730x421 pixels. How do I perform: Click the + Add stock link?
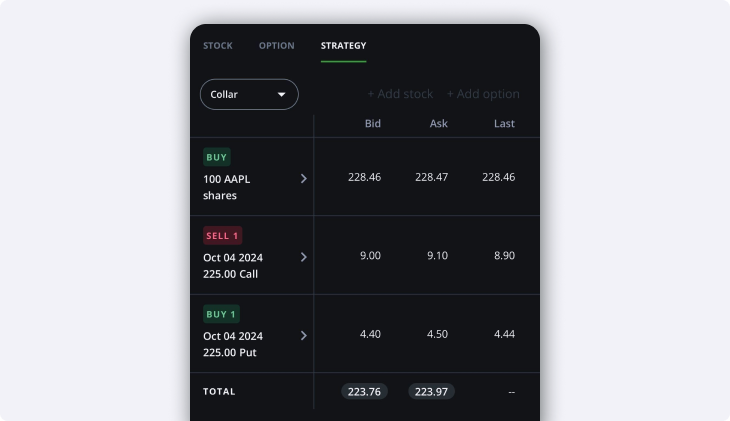pos(400,94)
